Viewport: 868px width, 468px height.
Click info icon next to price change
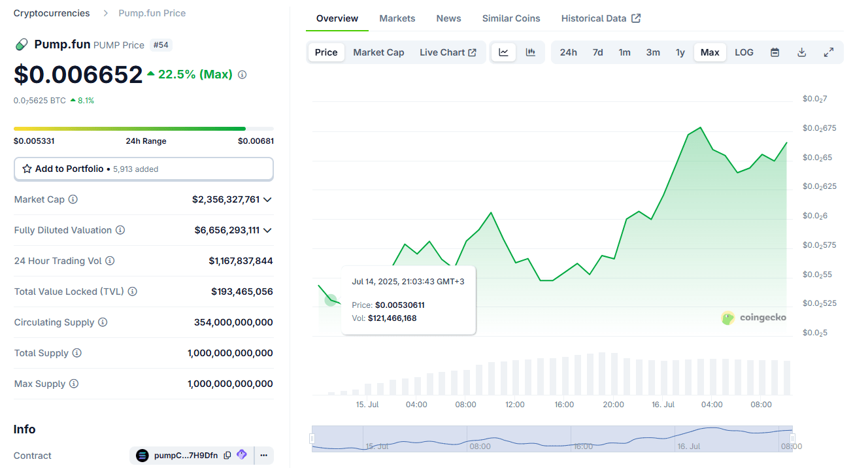click(x=242, y=75)
